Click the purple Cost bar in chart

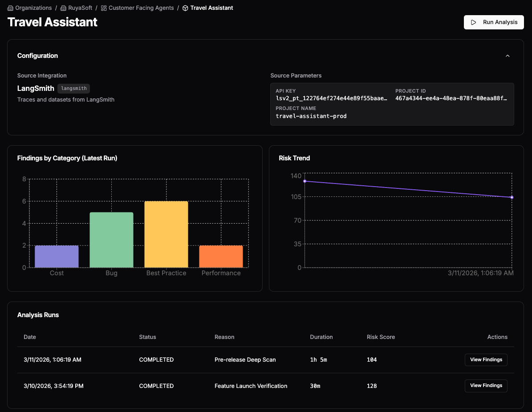[57, 257]
